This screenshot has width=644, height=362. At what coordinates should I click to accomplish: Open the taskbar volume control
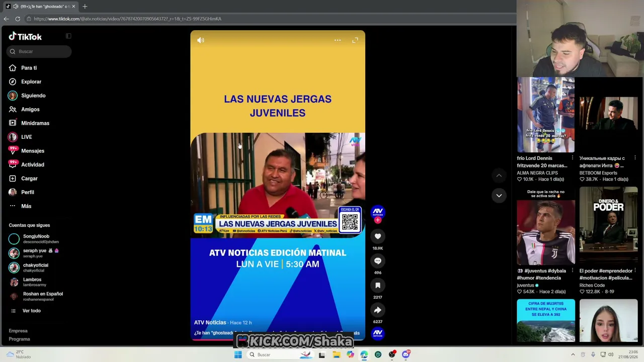[x=611, y=354]
